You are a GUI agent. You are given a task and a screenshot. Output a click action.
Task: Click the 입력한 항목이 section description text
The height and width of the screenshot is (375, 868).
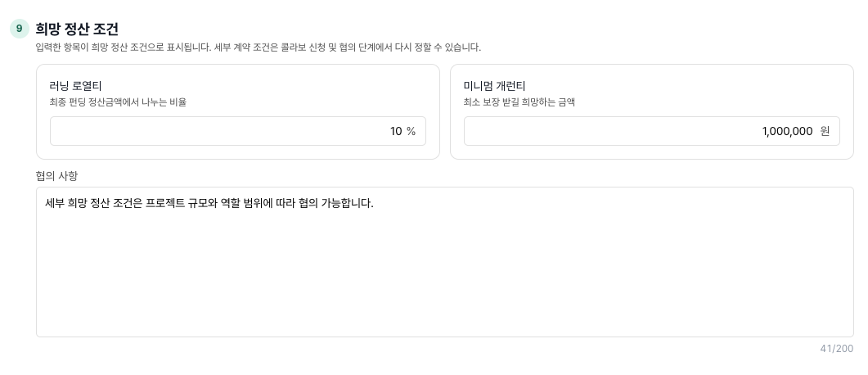click(x=258, y=47)
